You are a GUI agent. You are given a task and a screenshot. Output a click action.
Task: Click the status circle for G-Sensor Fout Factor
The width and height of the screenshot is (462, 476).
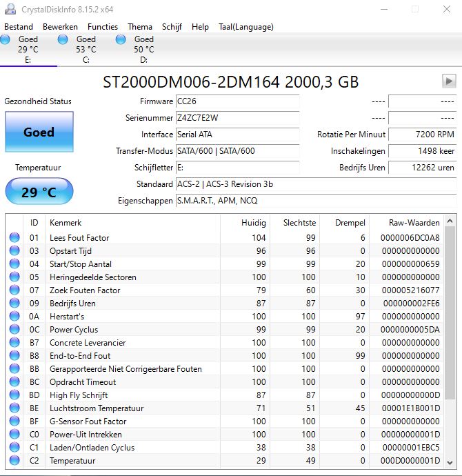[14, 421]
